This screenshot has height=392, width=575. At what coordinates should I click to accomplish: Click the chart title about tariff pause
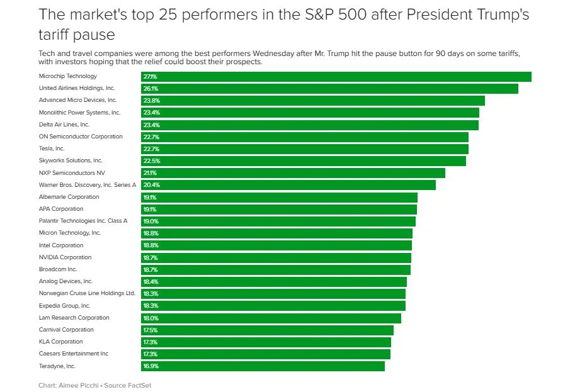coord(283,23)
